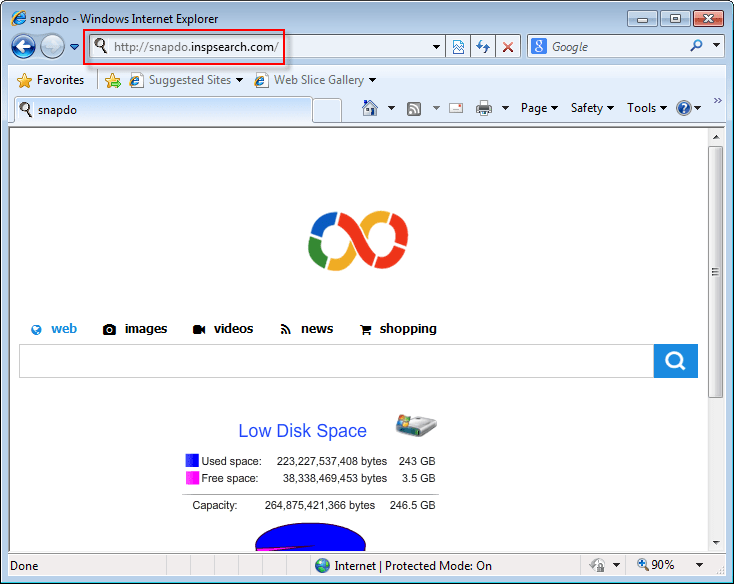Click the browser Forward arrow button

(x=52, y=47)
